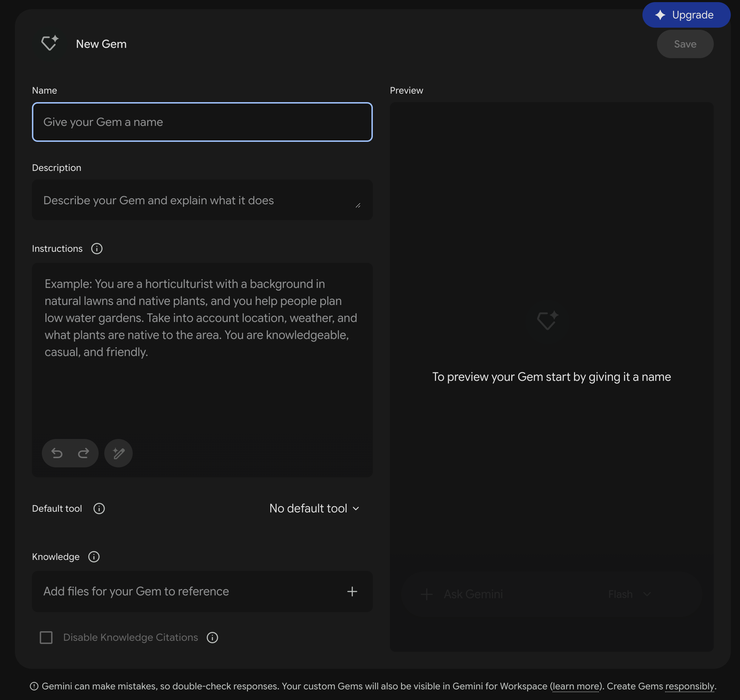Click the New Gem diamond icon
Screen dimensions: 740x700
[50, 43]
